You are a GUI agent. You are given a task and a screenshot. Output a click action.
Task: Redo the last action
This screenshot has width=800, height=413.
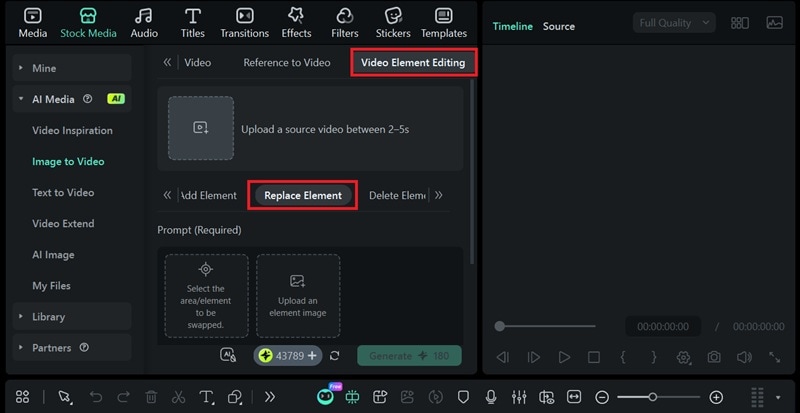tap(123, 397)
